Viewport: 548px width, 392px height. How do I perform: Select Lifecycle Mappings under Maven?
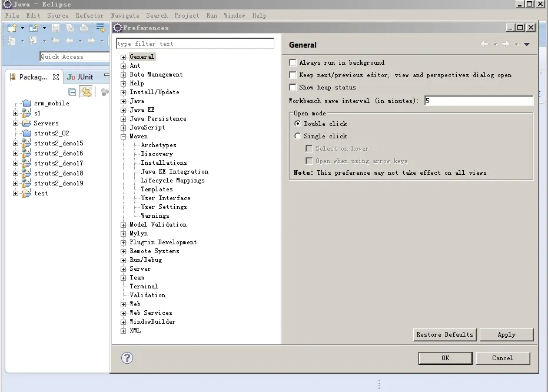click(172, 180)
